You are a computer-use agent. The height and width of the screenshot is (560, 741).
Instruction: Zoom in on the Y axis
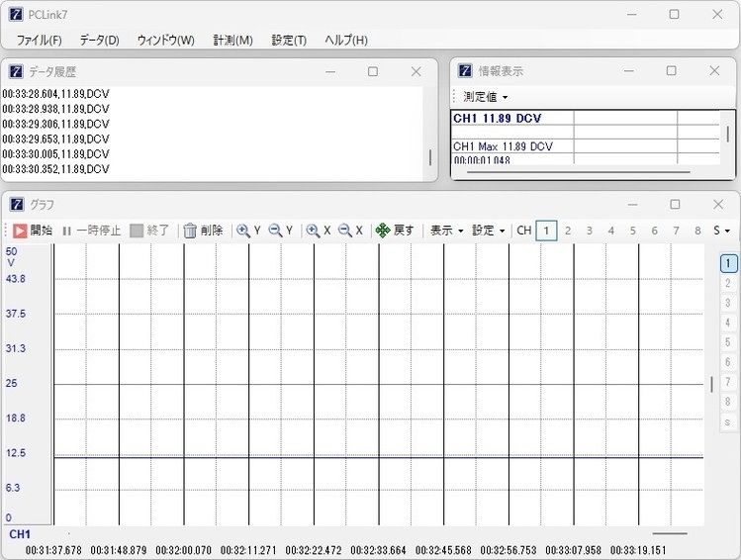247,231
